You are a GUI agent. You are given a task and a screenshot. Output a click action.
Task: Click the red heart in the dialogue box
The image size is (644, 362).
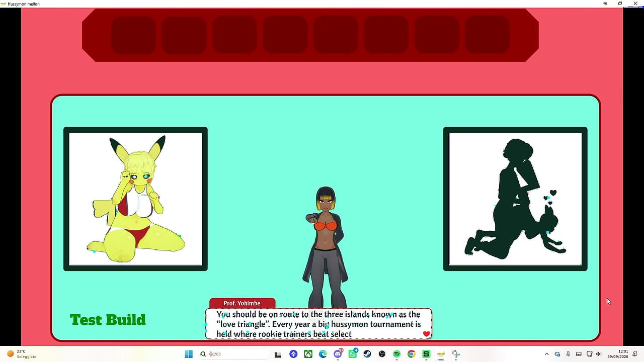click(427, 334)
